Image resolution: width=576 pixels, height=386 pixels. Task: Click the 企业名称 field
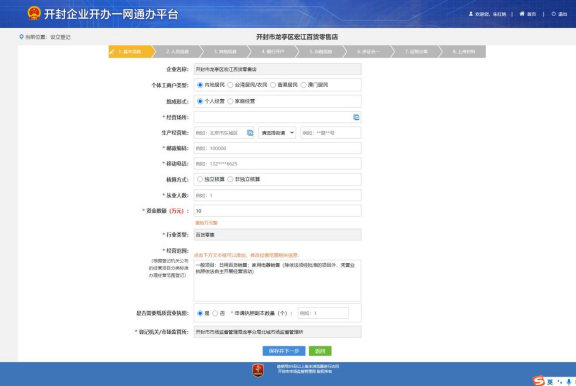277,69
